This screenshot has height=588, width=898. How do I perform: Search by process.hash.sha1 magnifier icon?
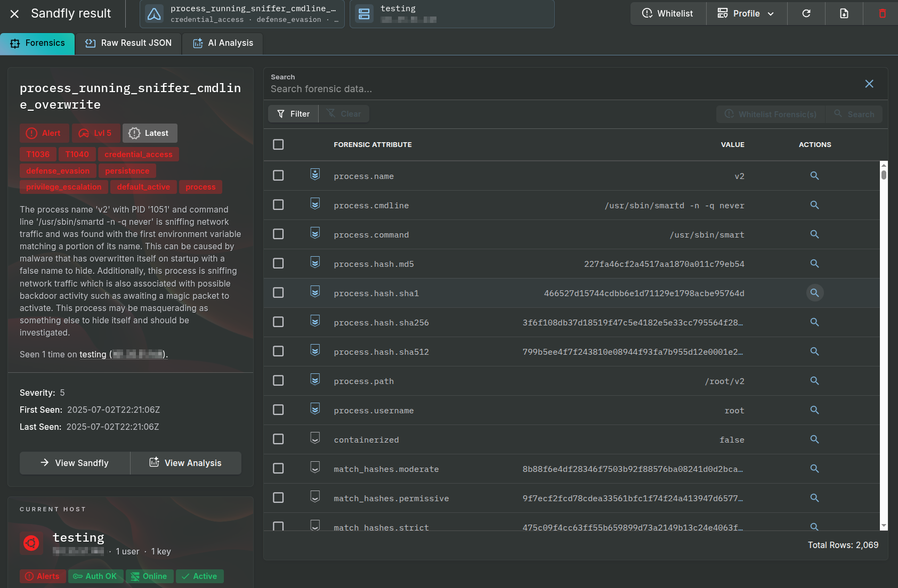(x=814, y=293)
